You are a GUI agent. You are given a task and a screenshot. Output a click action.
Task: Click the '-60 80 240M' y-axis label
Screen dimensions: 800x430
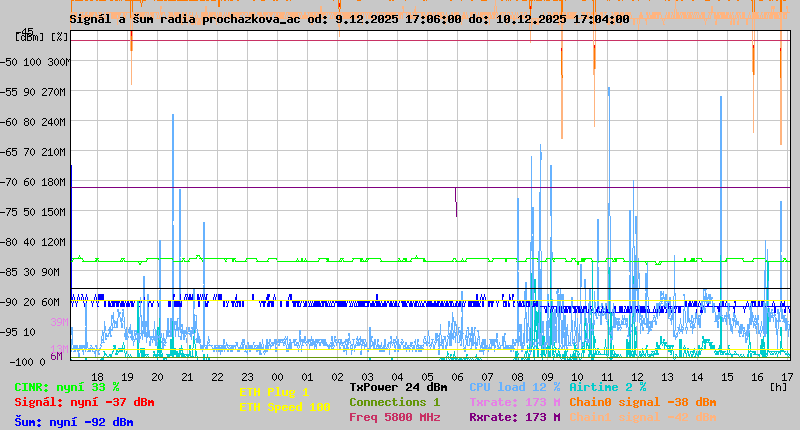tap(33, 122)
